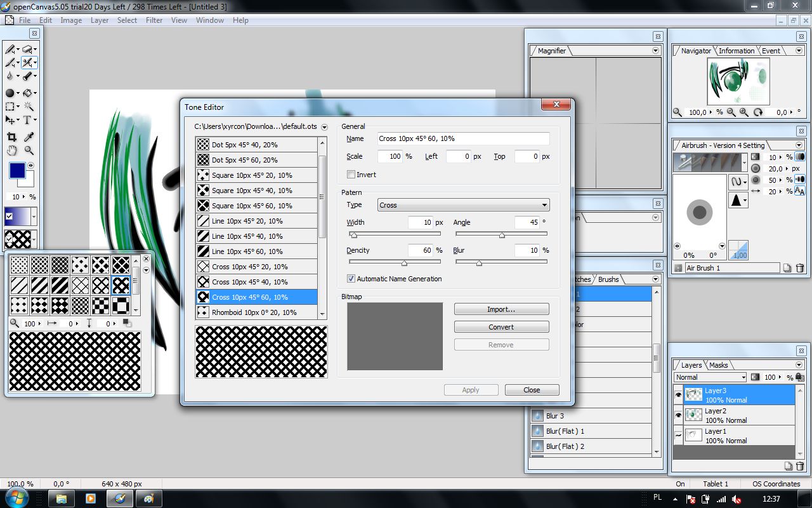Open the Filter menu
This screenshot has width=812, height=508.
pos(154,20)
